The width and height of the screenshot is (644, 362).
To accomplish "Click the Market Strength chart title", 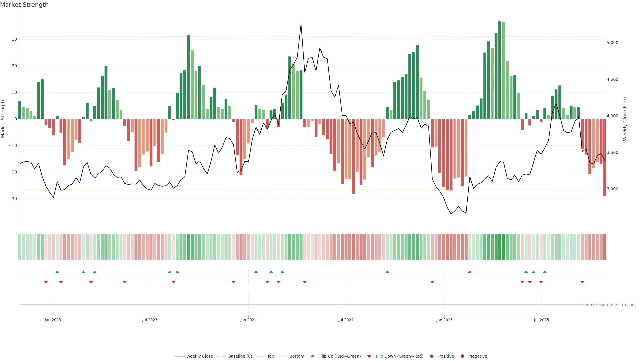I will click(24, 5).
